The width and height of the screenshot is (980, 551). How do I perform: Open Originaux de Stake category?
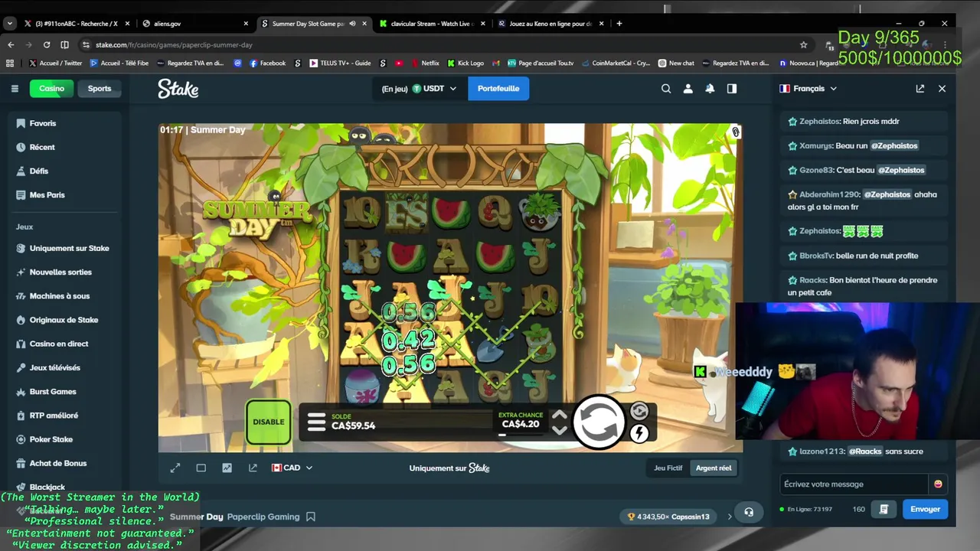[64, 320]
